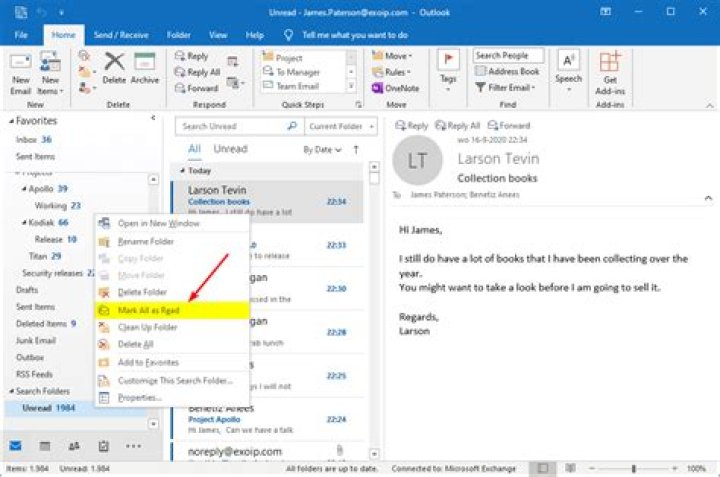Open People view in navigation bar

74,446
